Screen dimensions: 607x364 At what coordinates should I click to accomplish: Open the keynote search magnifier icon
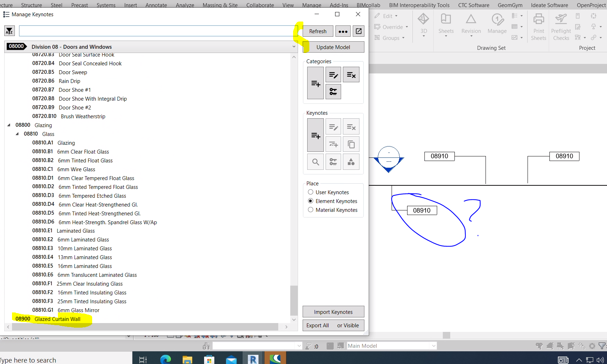(315, 161)
